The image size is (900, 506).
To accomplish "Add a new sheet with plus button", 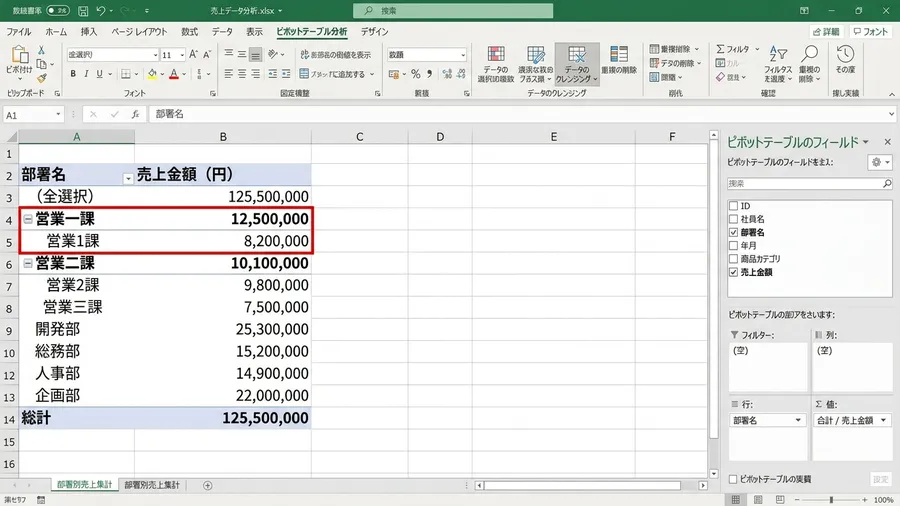I will [207, 486].
